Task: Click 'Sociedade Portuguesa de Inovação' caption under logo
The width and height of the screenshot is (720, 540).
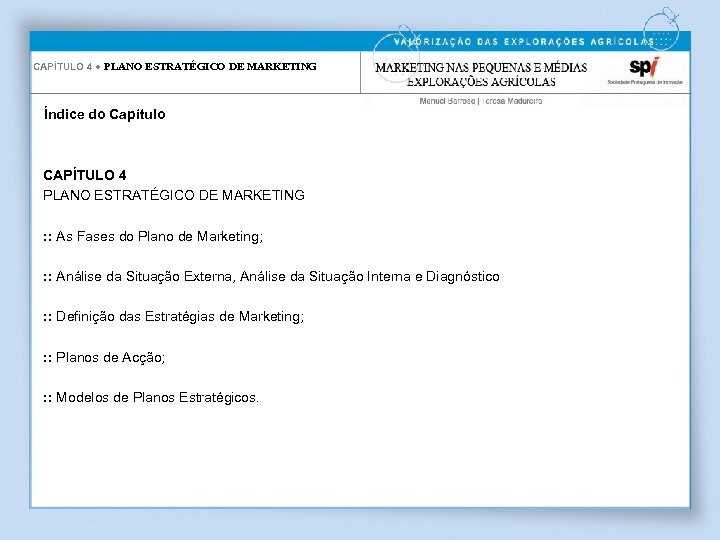Action: (645, 82)
